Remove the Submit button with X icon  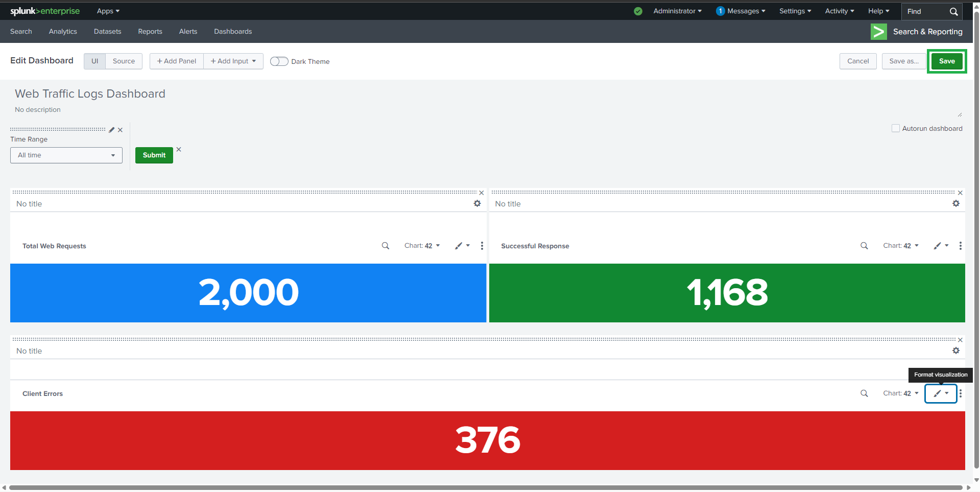point(179,149)
